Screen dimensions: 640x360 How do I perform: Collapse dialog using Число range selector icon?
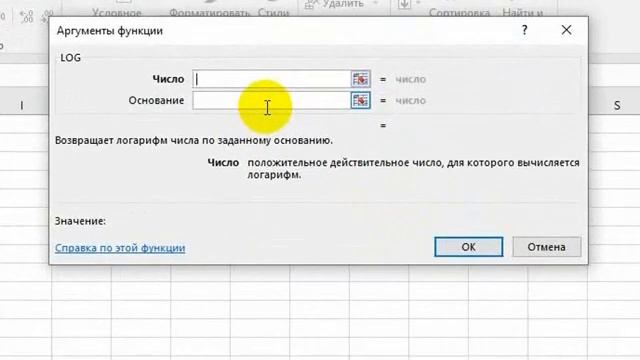coord(360,79)
